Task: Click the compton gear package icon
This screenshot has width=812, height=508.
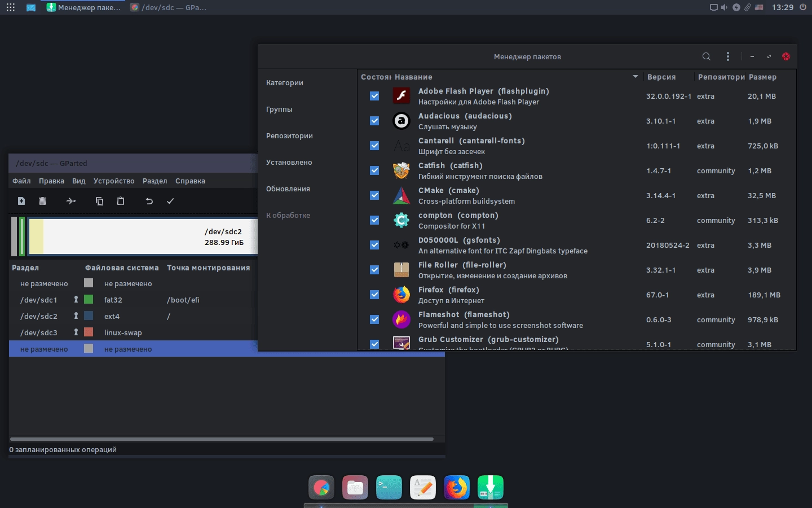Action: click(401, 220)
